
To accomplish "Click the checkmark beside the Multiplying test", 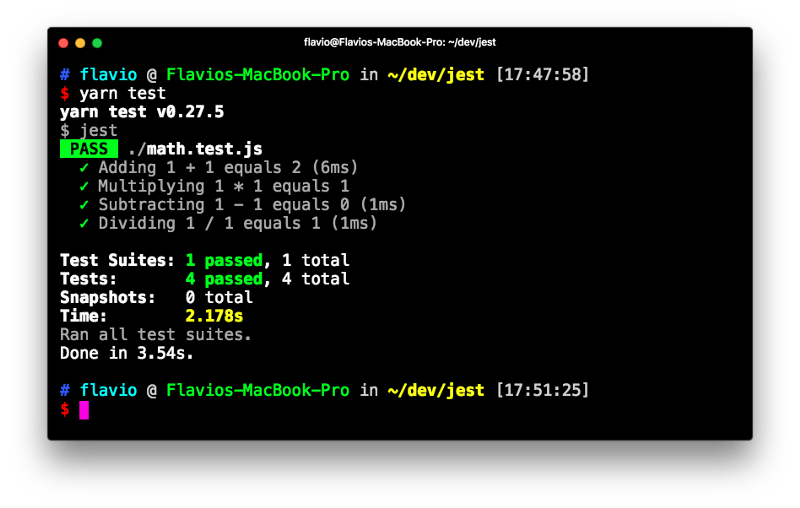I will tap(85, 186).
